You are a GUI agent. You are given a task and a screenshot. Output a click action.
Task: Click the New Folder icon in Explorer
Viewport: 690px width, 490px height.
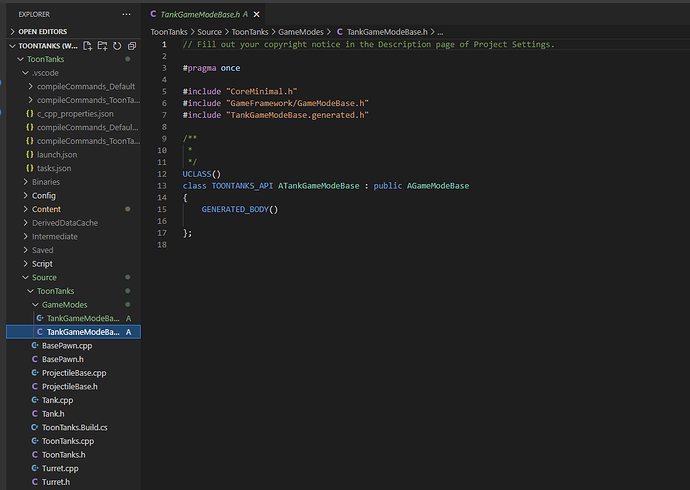click(102, 46)
